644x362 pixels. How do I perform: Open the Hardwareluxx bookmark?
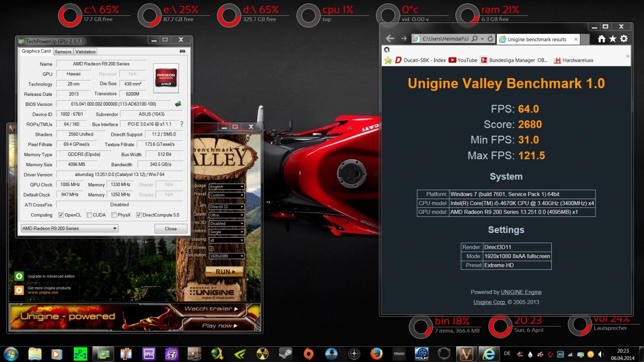pyautogui.click(x=574, y=60)
